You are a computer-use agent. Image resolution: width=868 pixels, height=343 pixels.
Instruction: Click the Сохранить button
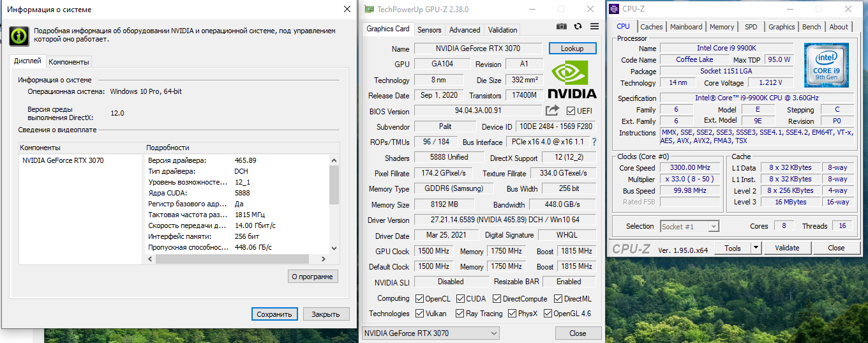tap(274, 314)
